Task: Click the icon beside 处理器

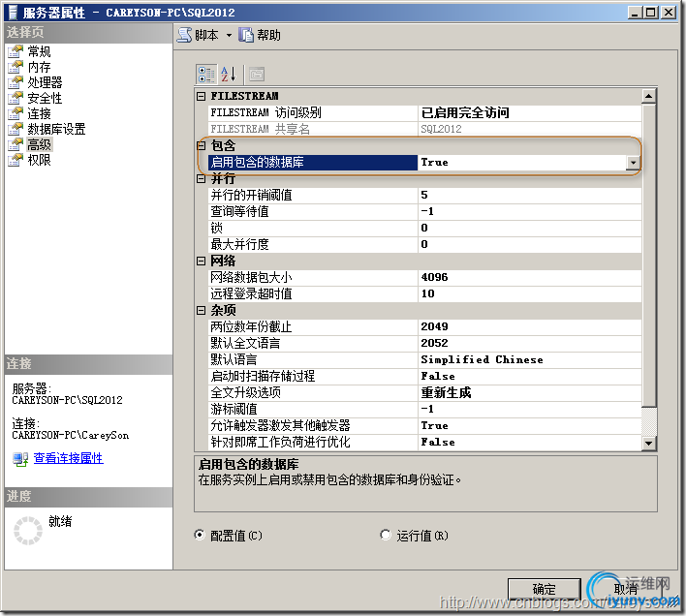Action: click(16, 82)
